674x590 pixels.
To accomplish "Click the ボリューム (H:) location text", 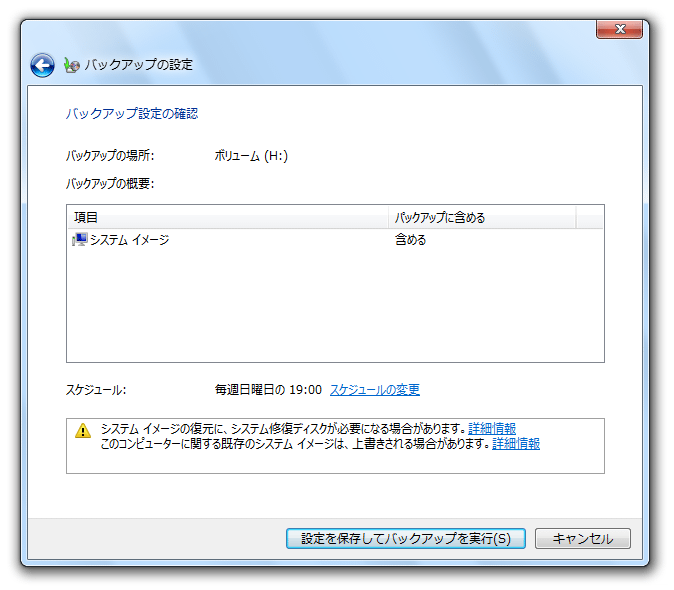I will 251,156.
